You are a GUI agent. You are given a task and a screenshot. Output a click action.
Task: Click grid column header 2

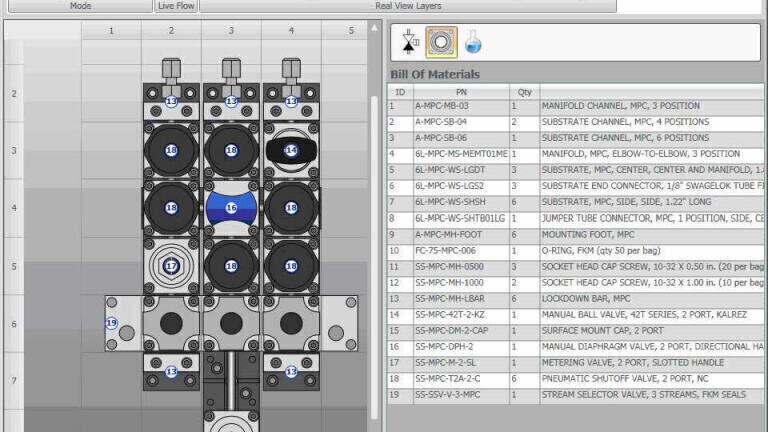tap(171, 30)
